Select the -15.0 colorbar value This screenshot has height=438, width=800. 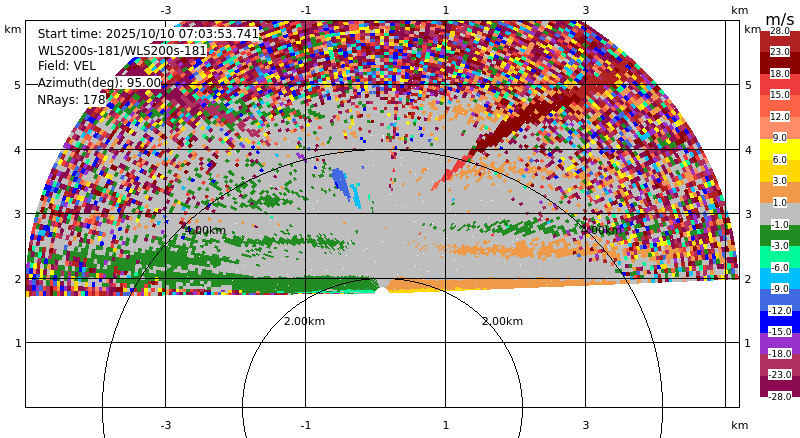(780, 331)
